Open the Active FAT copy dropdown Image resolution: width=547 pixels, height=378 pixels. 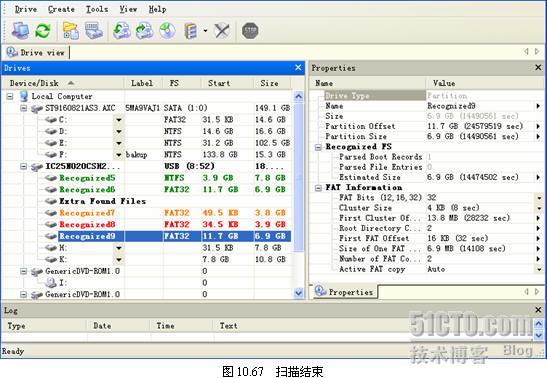[x=539, y=269]
